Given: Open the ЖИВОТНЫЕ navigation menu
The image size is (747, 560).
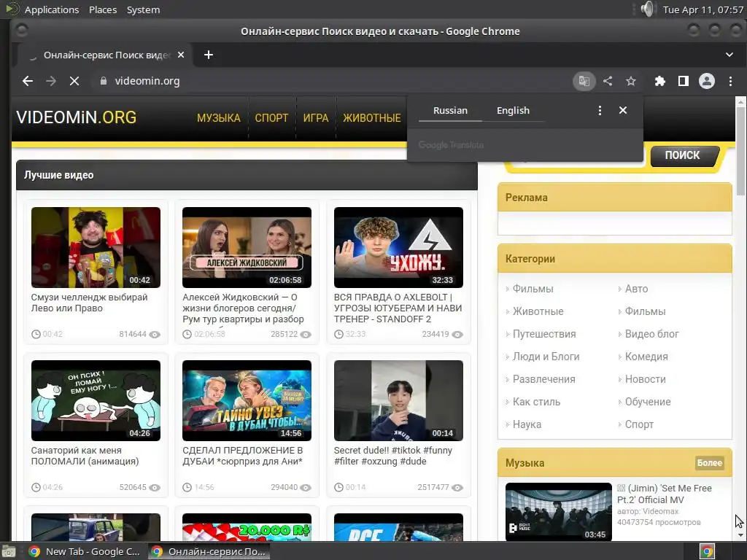Looking at the screenshot, I should [372, 118].
